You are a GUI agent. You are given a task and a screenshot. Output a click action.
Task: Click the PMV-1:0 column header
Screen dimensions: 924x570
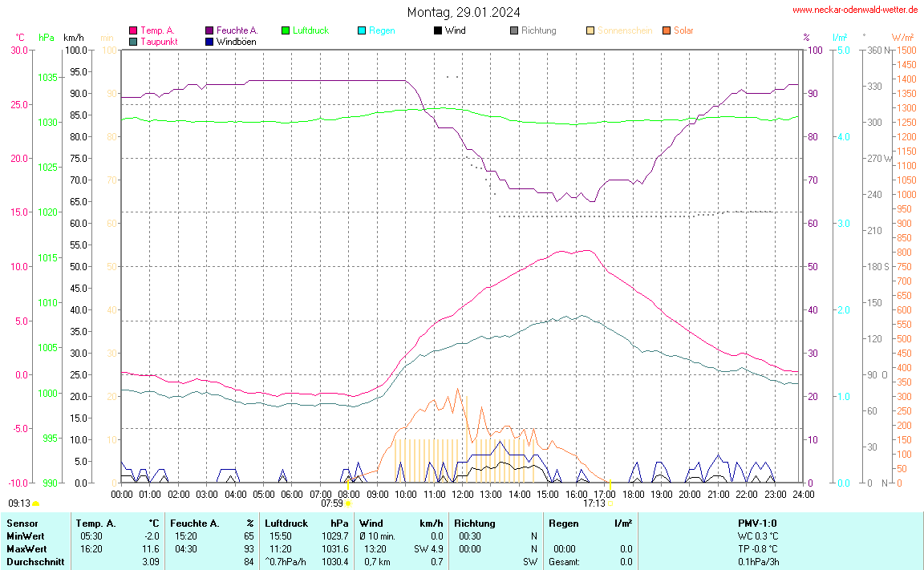(x=758, y=523)
